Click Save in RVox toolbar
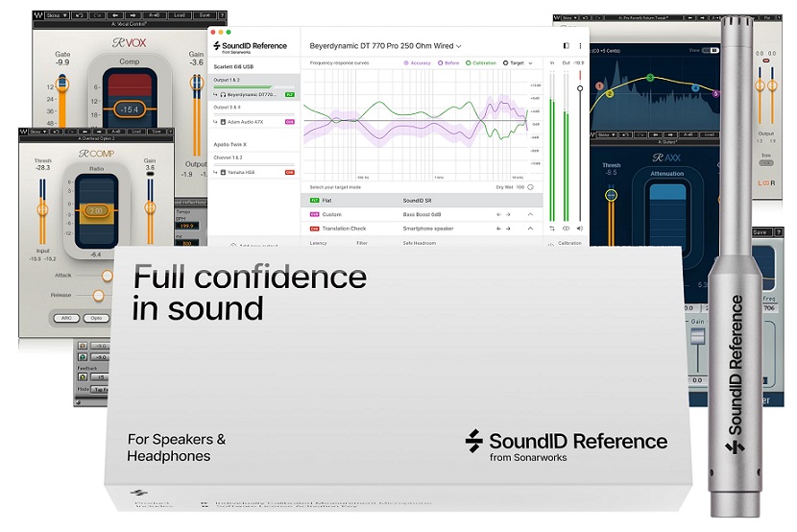Image resolution: width=797 pixels, height=532 pixels. pyautogui.click(x=205, y=15)
